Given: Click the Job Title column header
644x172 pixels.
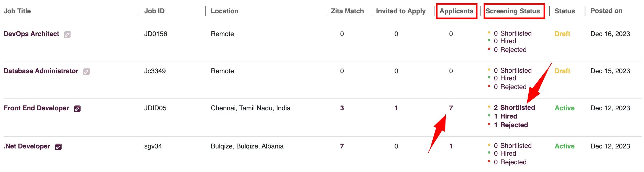Looking at the screenshot, I should coord(17,11).
